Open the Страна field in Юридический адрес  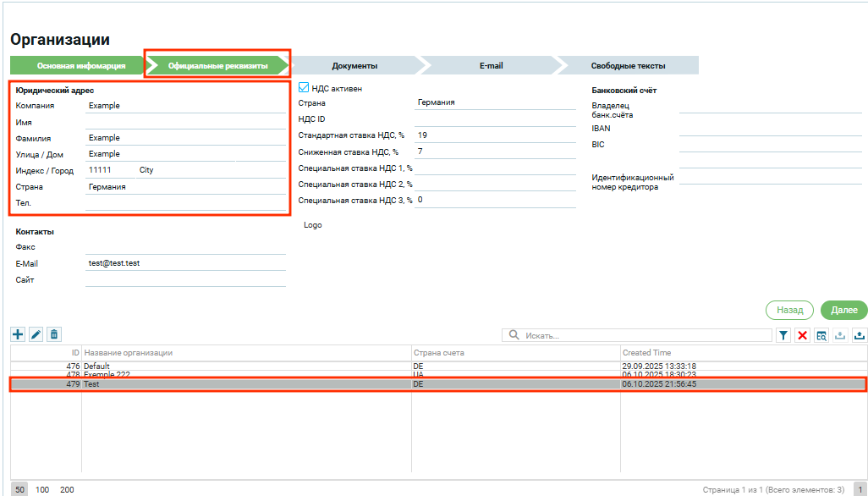(185, 187)
